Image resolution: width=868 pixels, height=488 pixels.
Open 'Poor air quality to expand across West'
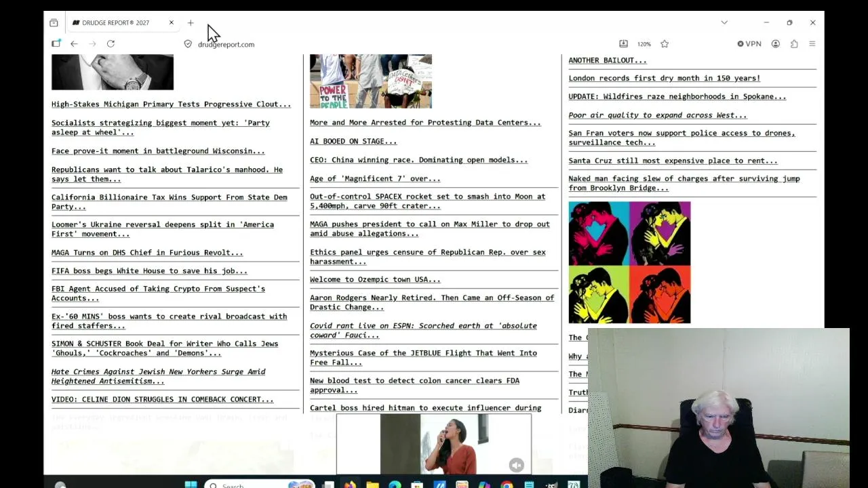[657, 115]
